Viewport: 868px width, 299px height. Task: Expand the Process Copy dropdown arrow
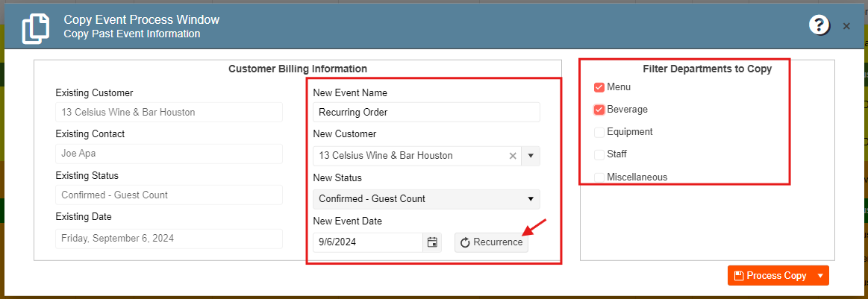[x=820, y=275]
